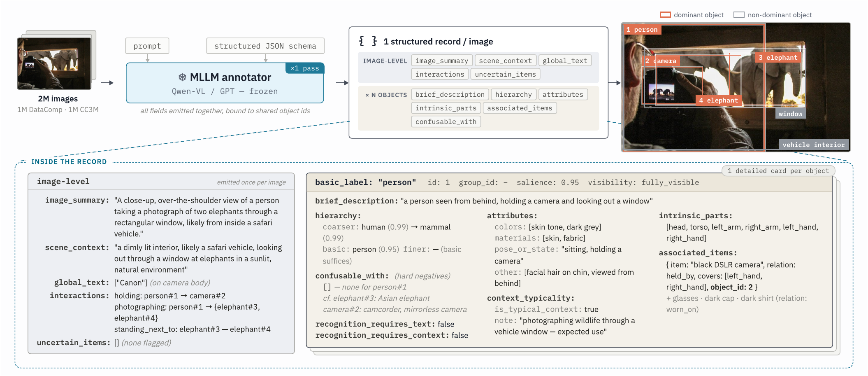This screenshot has width=868, height=376.
Task: Click the curly braces icon before structured record
Action: pos(368,41)
